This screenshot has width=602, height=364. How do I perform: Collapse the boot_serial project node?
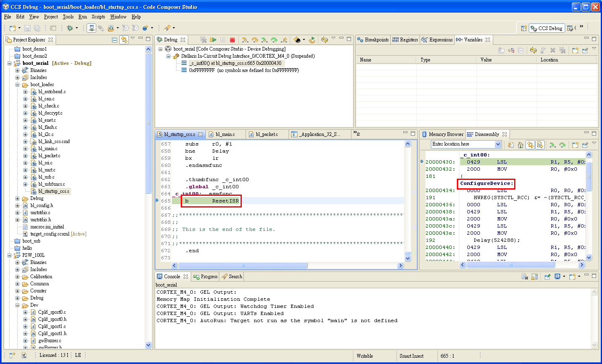pos(9,63)
